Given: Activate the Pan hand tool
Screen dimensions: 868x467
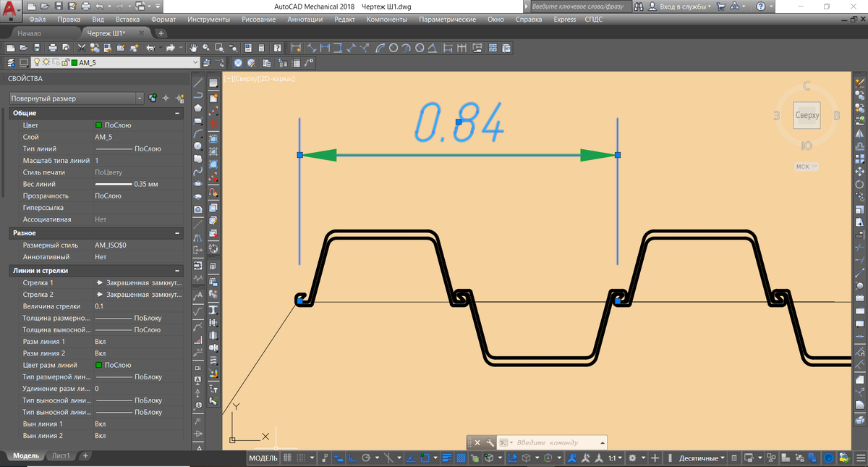Looking at the screenshot, I should click(194, 48).
